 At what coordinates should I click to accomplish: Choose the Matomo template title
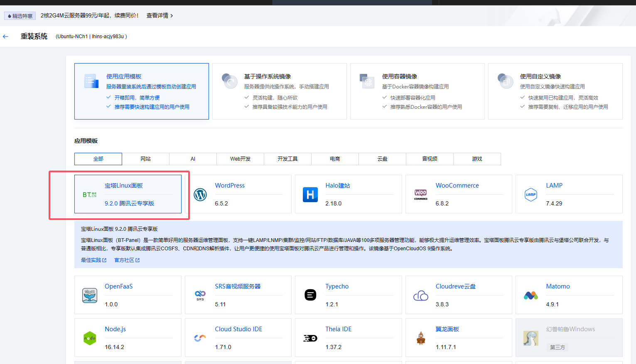tap(558, 286)
